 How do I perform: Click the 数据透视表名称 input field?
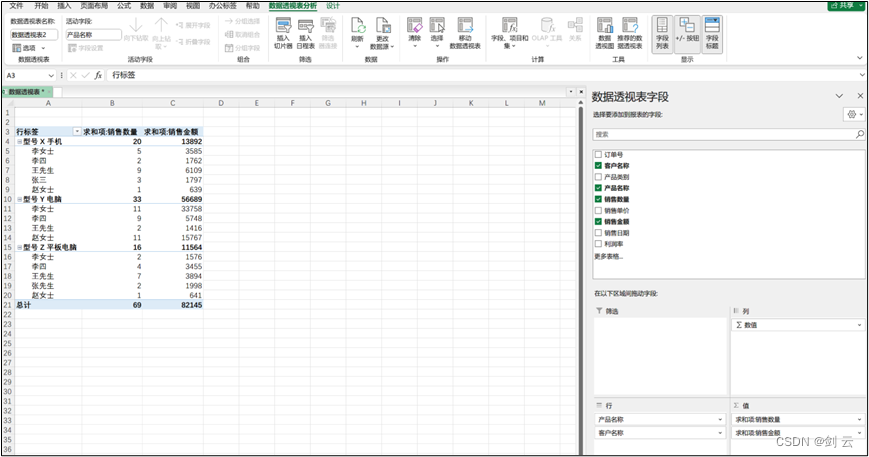[34, 34]
